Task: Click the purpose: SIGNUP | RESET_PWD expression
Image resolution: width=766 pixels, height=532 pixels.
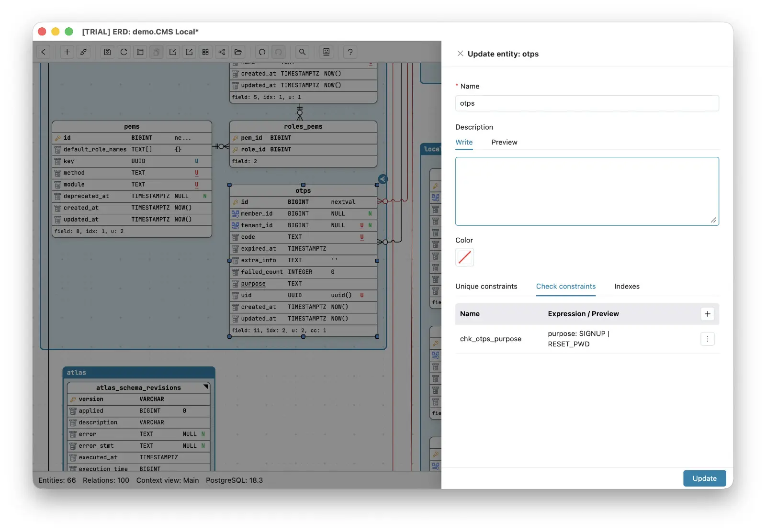Action: tap(578, 339)
